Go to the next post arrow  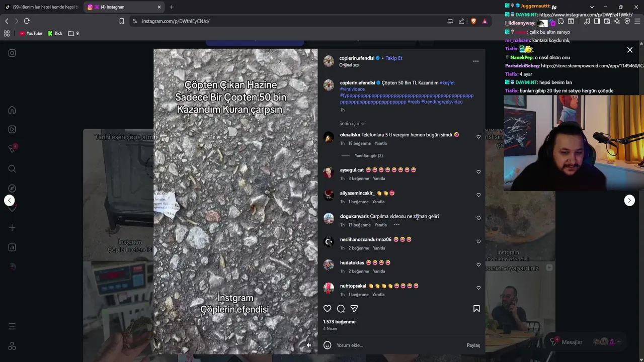[x=629, y=200]
